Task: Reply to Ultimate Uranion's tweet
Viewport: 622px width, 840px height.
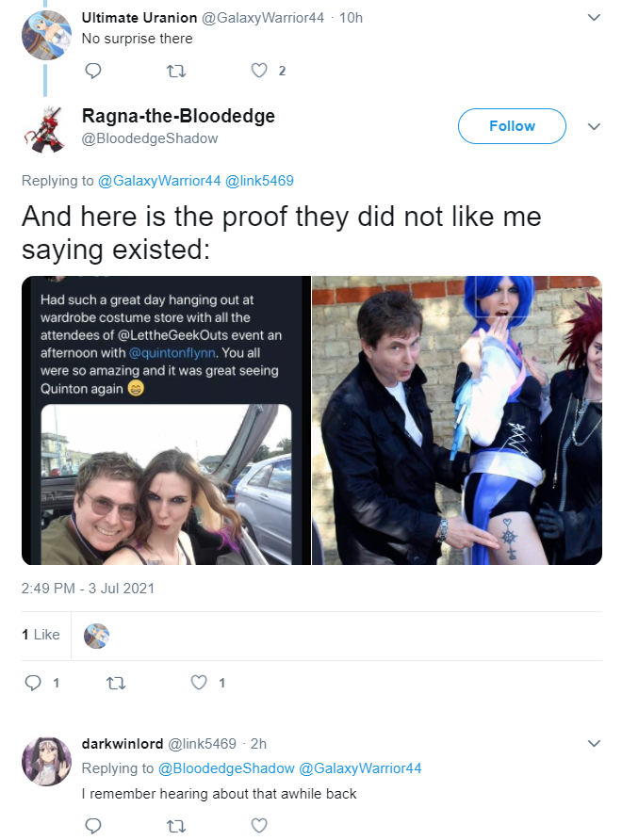Action: (93, 71)
